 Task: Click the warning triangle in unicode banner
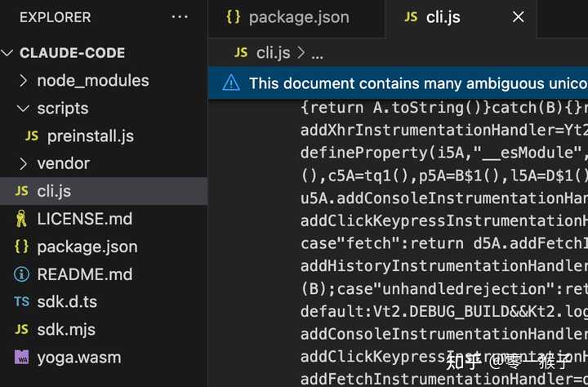(x=231, y=83)
